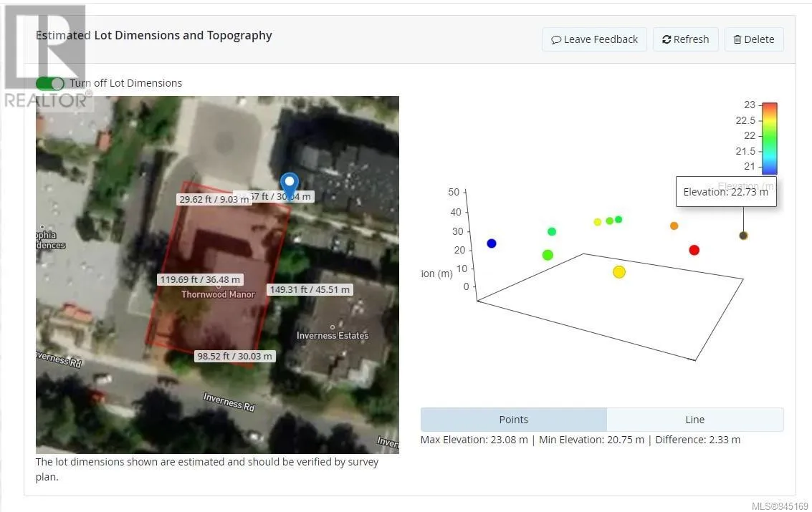Click the large green elevation point

548,255
